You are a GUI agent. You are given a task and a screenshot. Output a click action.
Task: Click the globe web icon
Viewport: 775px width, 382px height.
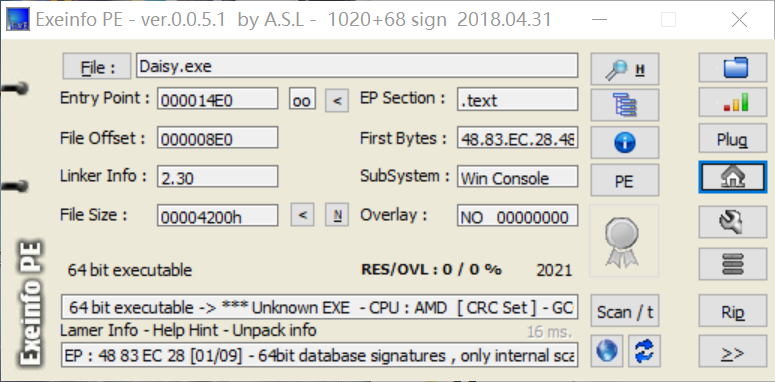pyautogui.click(x=607, y=351)
